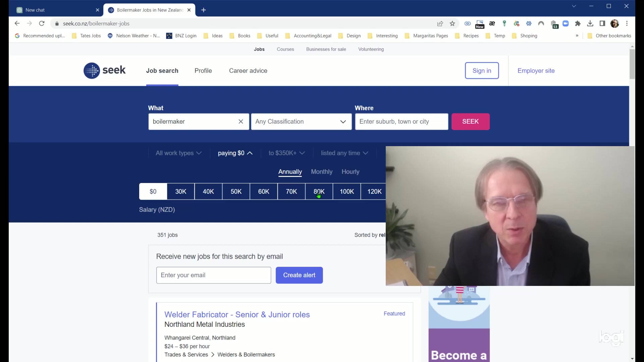Click the Sign in button
Viewport: 644px width, 362px height.
click(482, 71)
